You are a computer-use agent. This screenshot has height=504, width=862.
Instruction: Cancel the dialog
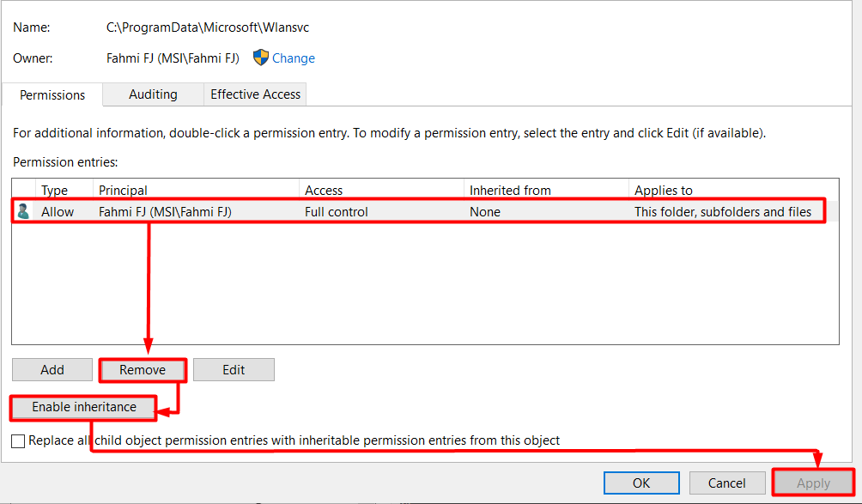tap(727, 483)
